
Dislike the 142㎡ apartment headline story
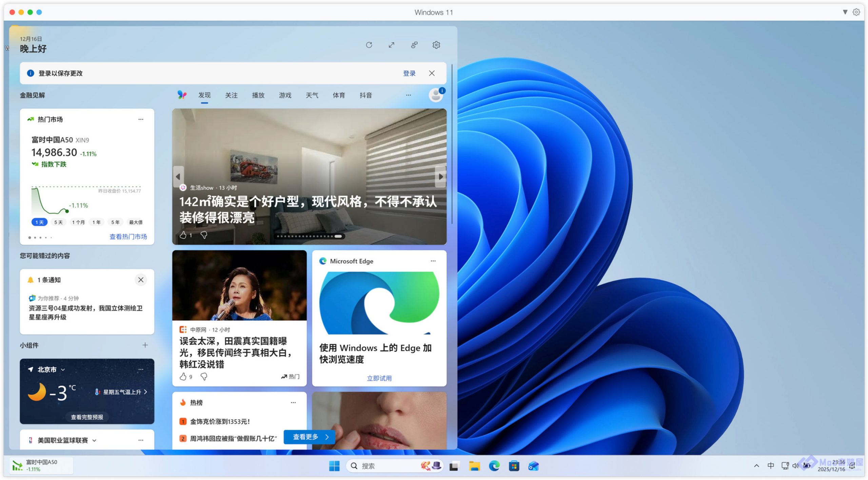click(x=204, y=235)
